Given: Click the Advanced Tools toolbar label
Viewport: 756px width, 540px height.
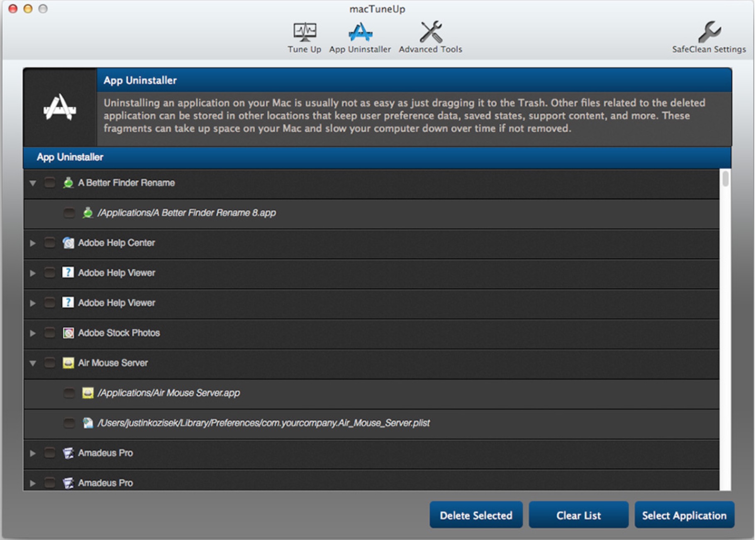Looking at the screenshot, I should 431,49.
